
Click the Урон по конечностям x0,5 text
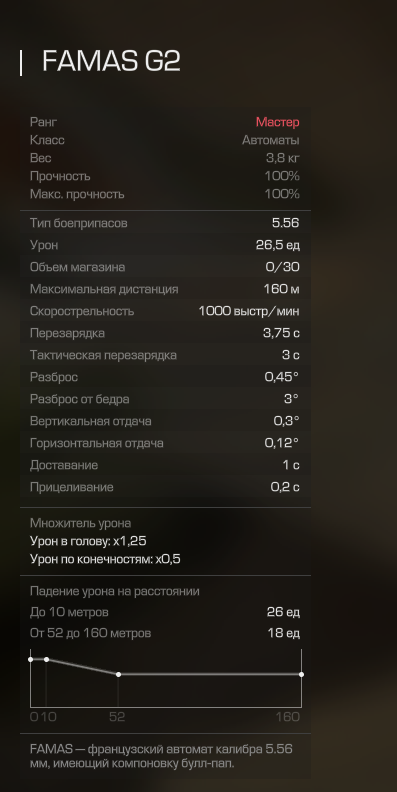(105, 559)
